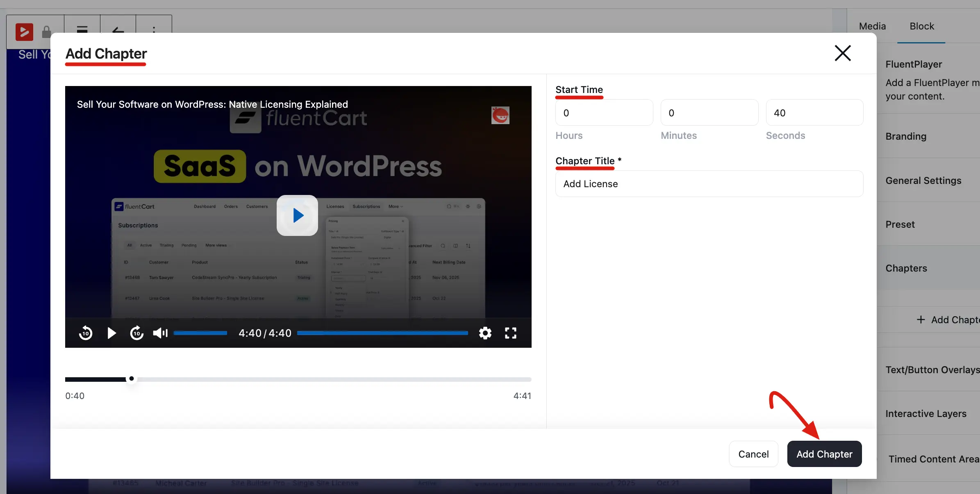980x494 pixels.
Task: Cancel adding the chapter
Action: (x=753, y=454)
